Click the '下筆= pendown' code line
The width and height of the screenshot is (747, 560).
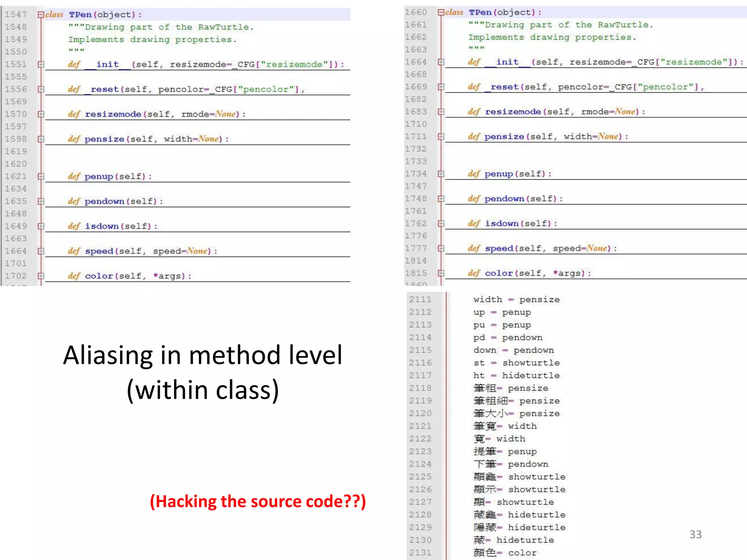[511, 464]
